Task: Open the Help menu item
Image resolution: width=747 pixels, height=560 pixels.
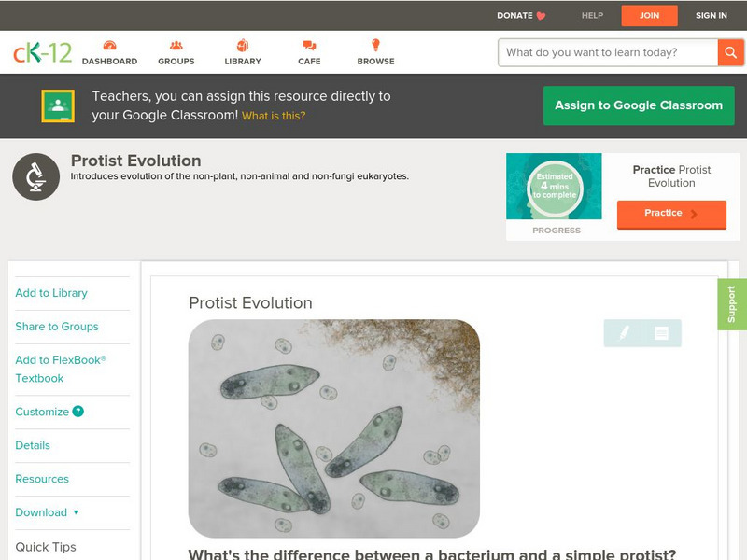Action: (592, 16)
